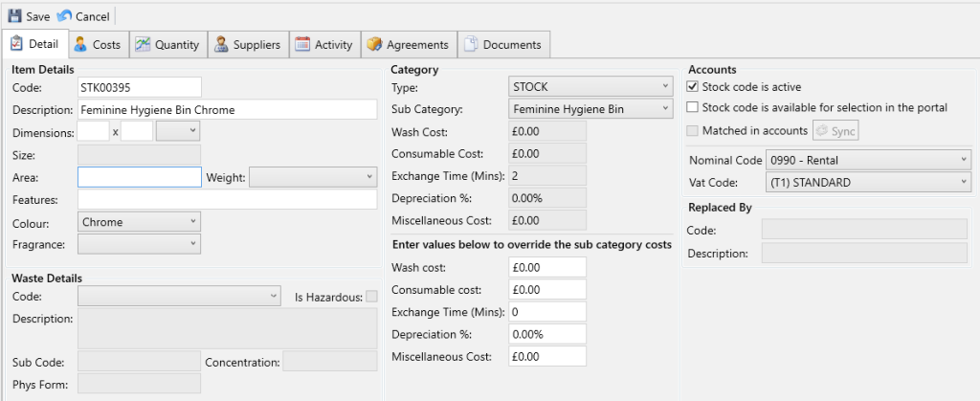Open the Nominal Code dropdown
980x401 pixels.
click(868, 160)
